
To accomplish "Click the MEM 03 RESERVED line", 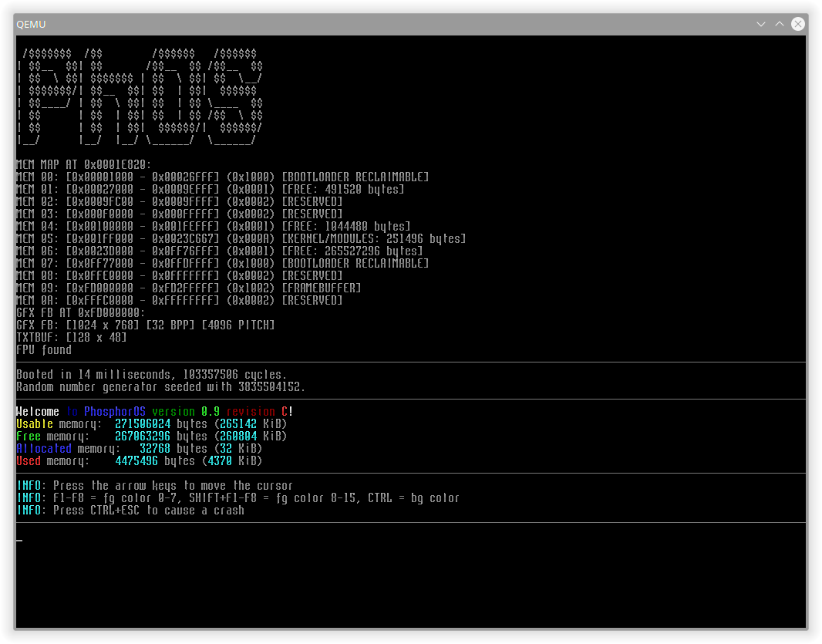I will [x=180, y=214].
